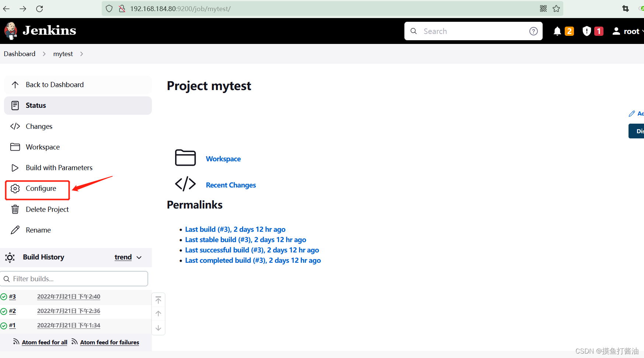Expand the trend dropdown chevron
Image resolution: width=644 pixels, height=358 pixels.
[139, 257]
